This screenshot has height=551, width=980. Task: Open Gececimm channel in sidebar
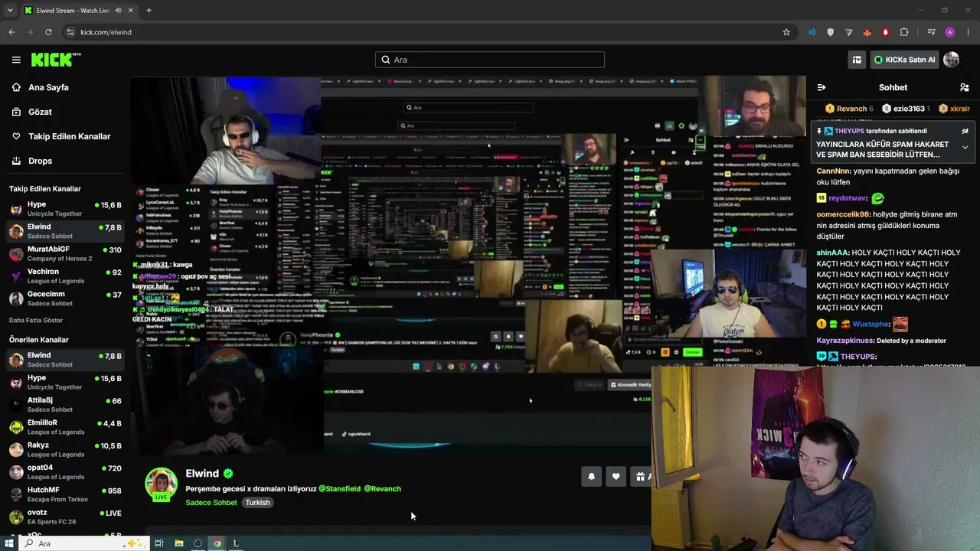coord(65,298)
